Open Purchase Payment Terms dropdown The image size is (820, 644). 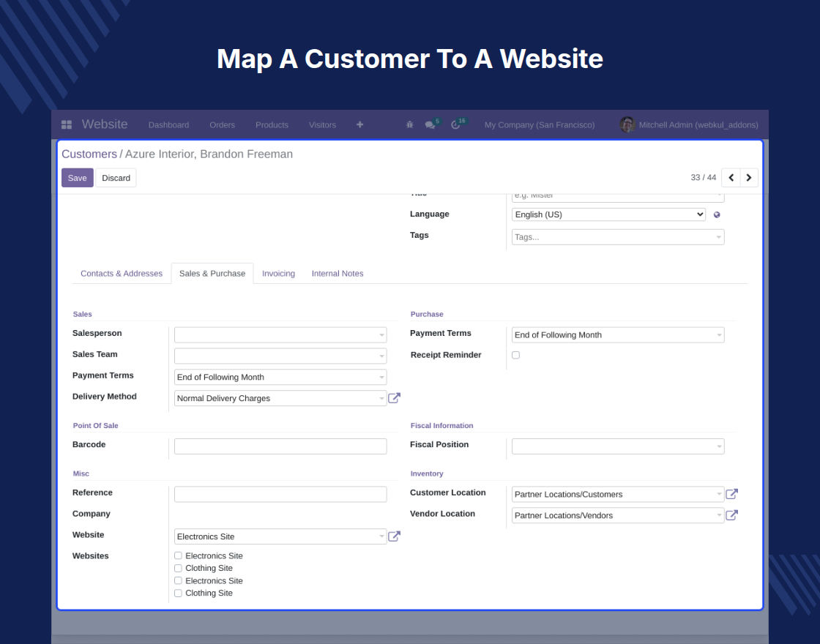[618, 334]
